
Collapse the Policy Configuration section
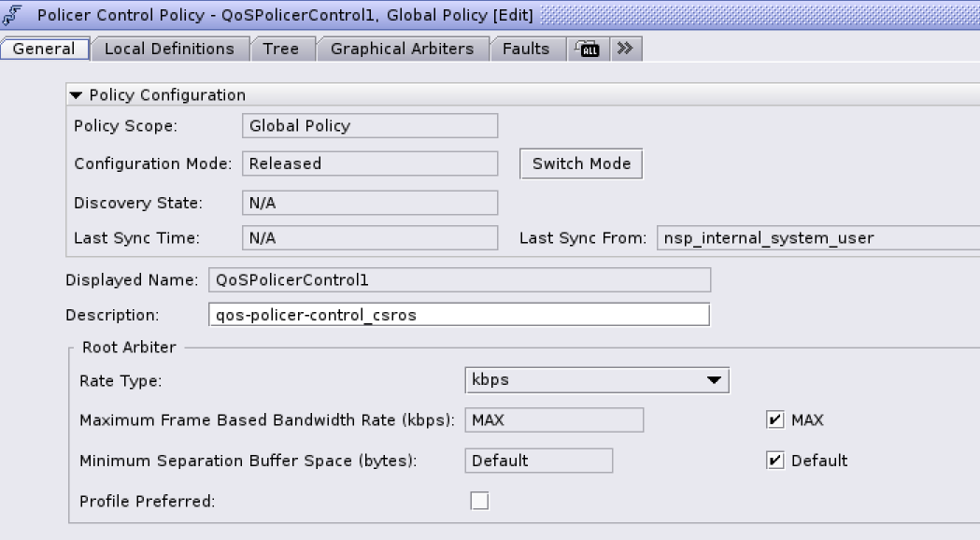pos(77,95)
